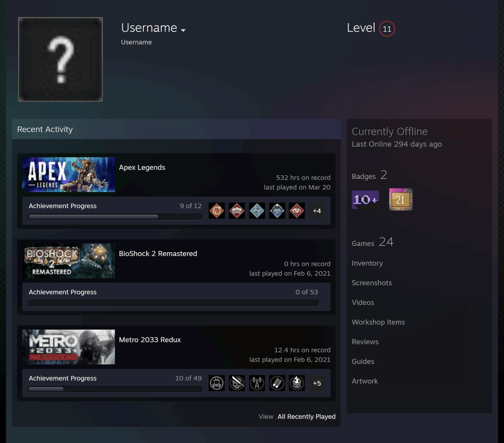Go to the Screenshots section

click(x=372, y=283)
